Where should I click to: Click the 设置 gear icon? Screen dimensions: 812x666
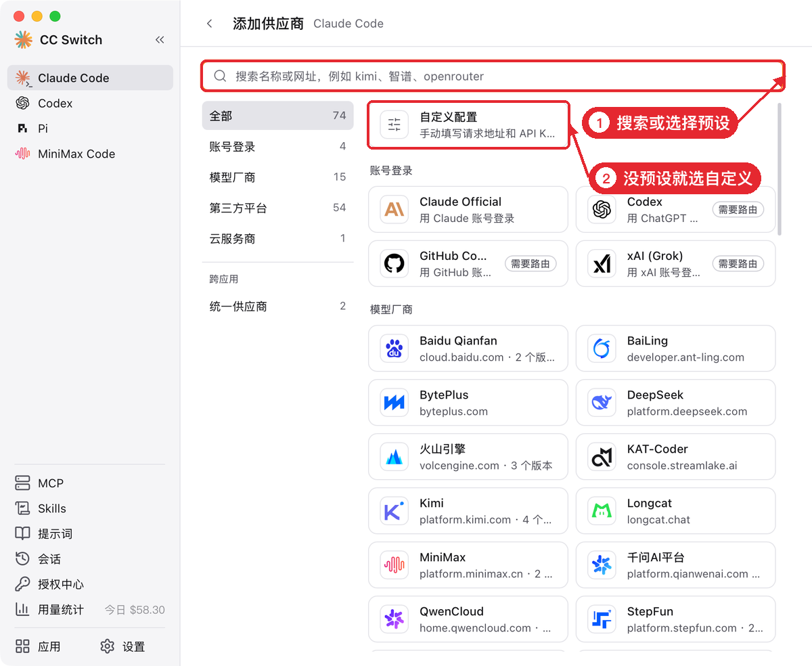tap(107, 646)
